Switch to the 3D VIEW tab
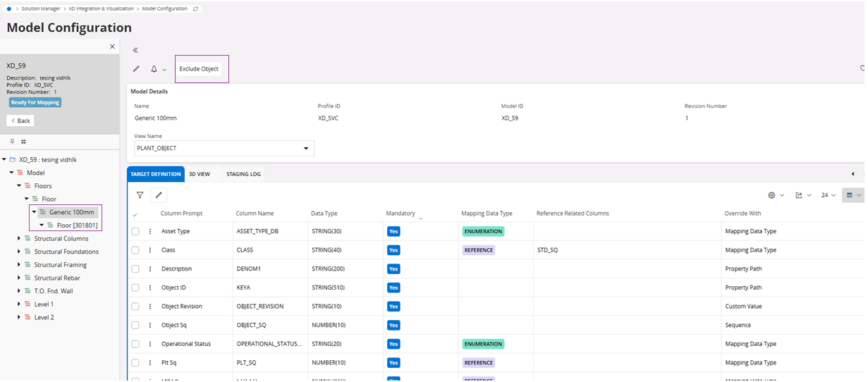Image resolution: width=868 pixels, height=382 pixels. click(x=200, y=174)
